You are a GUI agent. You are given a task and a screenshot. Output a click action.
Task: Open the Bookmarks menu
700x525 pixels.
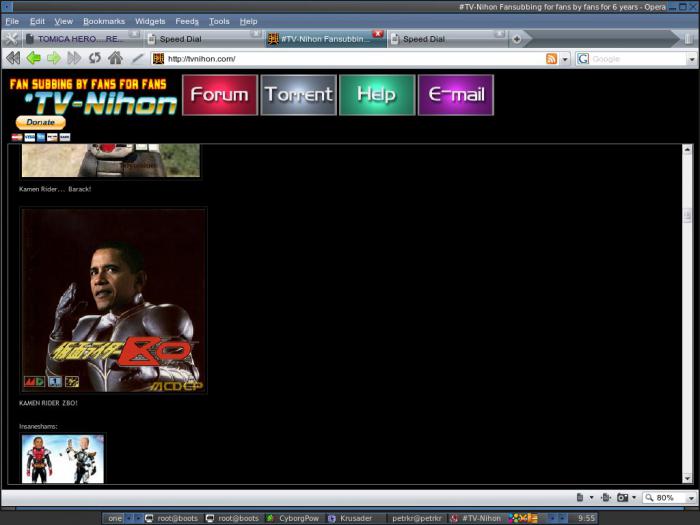click(x=104, y=21)
